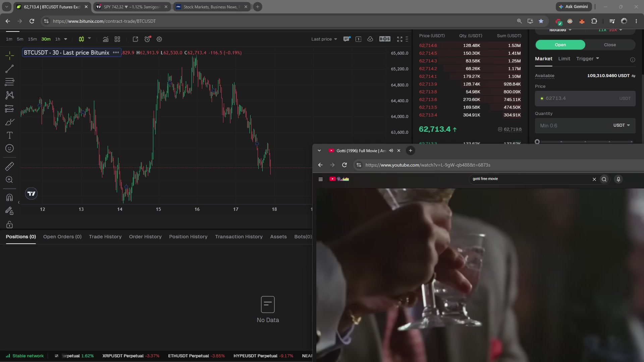Open the XRPUSDT Perpetual ticker link
The image size is (644, 362).
[131, 356]
